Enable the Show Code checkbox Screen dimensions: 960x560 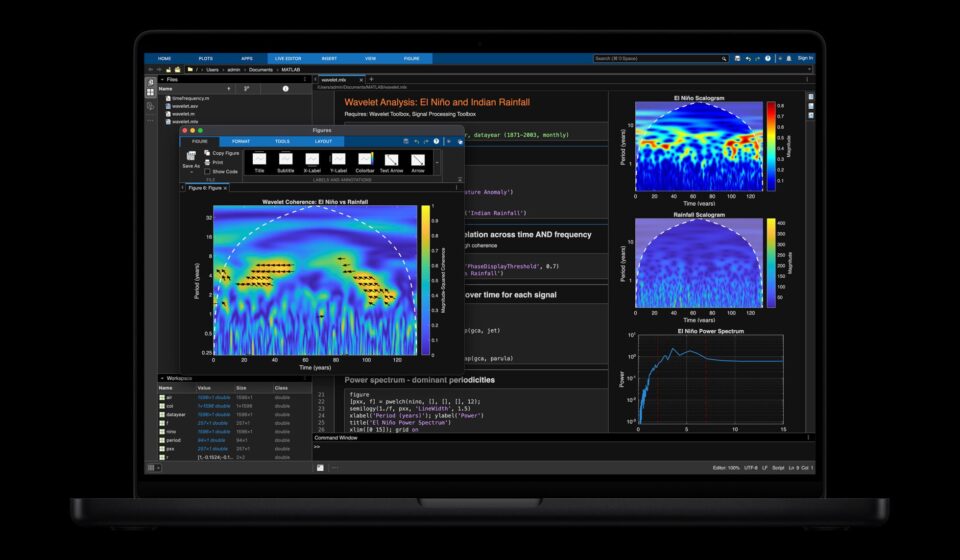[207, 171]
